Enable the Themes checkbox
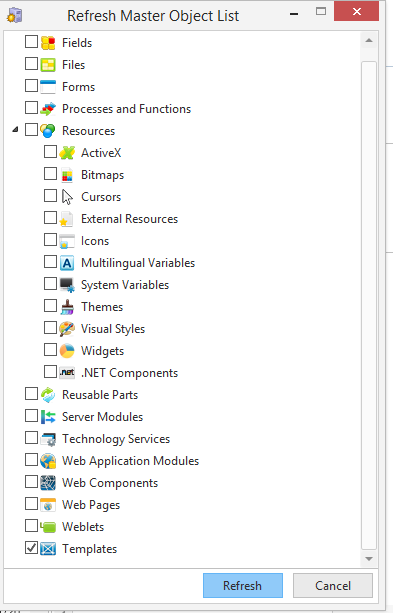This screenshot has width=393, height=613. (50, 306)
